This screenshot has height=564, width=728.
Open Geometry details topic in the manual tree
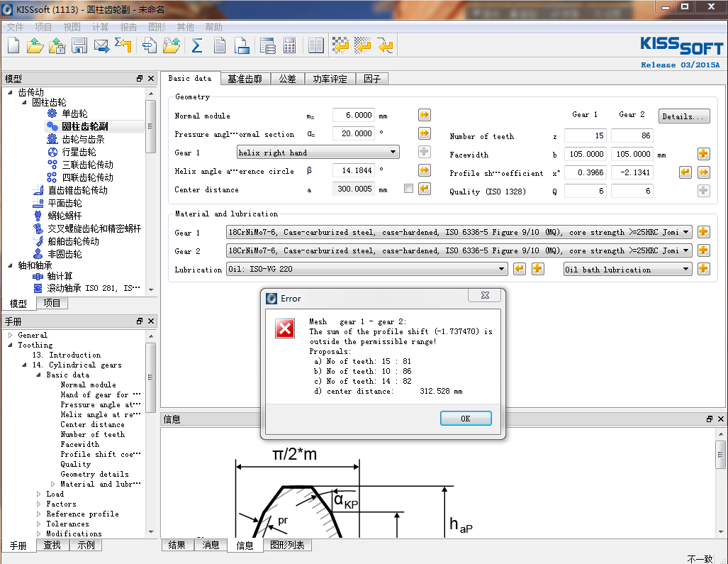95,474
